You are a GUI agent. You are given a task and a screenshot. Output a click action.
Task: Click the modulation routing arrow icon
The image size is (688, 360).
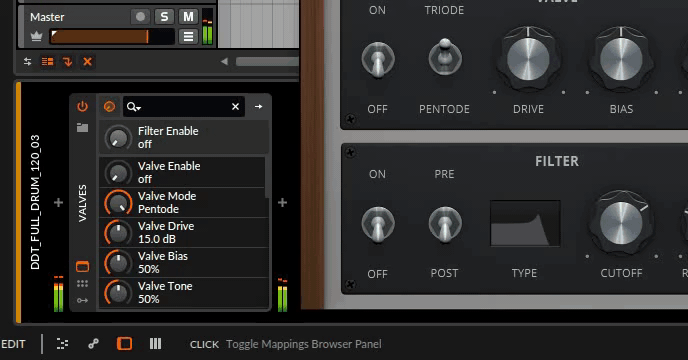coord(82,300)
